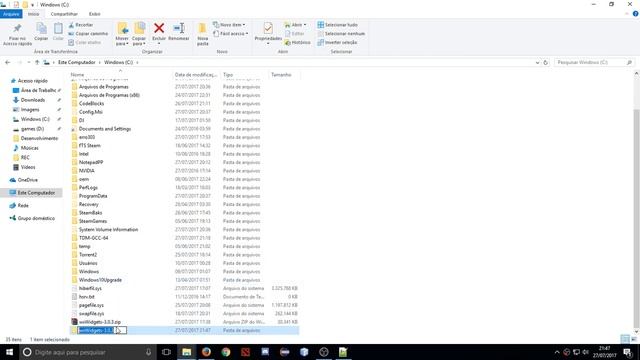Click Este Computador in the address path
This screenshot has width=640, height=360.
[76, 62]
